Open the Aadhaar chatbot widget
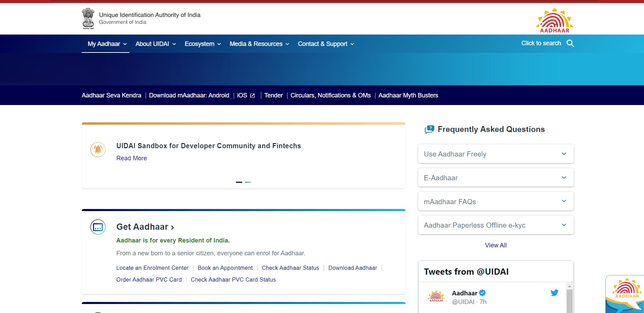The height and width of the screenshot is (313, 644). [625, 294]
